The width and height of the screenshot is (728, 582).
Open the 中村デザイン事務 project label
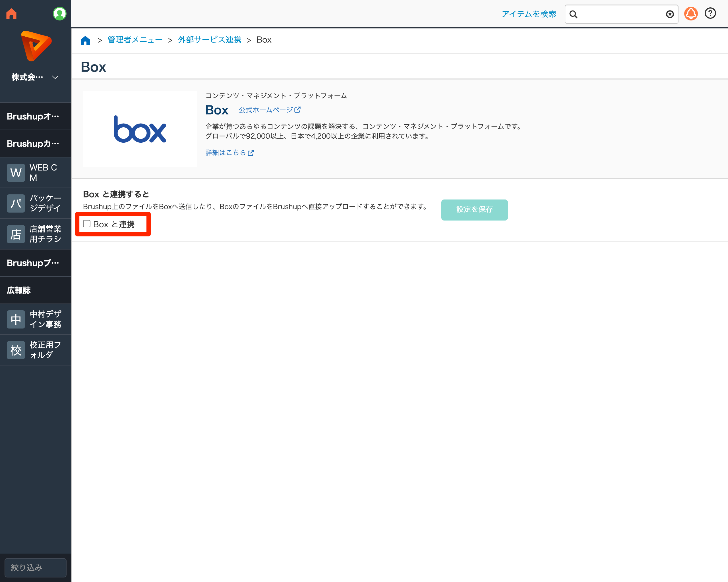45,319
